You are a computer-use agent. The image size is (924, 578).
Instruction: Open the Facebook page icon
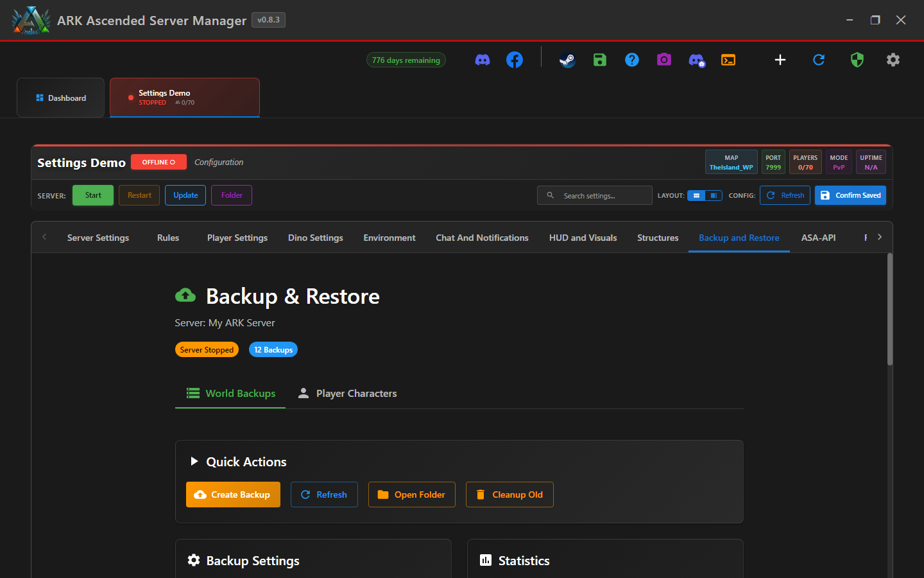pyautogui.click(x=515, y=60)
